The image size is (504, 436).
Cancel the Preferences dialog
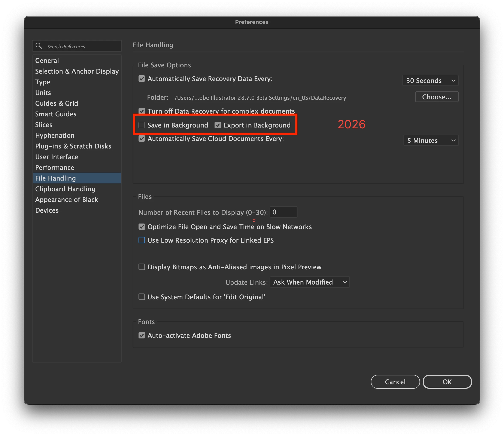point(395,382)
